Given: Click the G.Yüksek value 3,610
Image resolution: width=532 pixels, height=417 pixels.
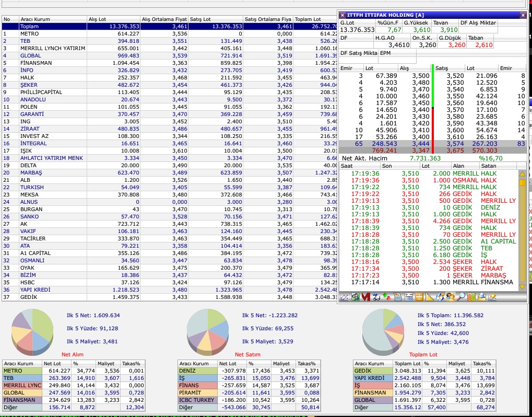Looking at the screenshot, I should [421, 30].
